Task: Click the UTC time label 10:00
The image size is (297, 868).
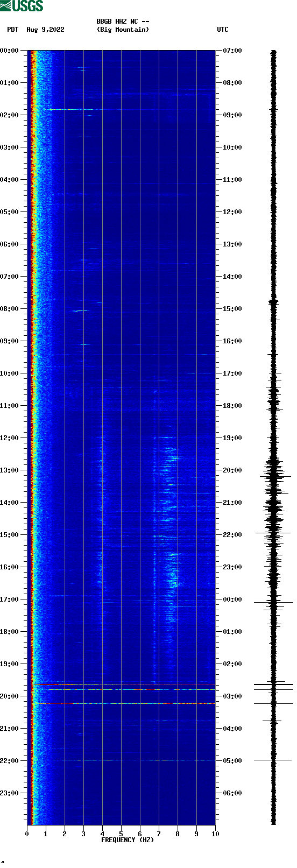Action: coord(232,147)
